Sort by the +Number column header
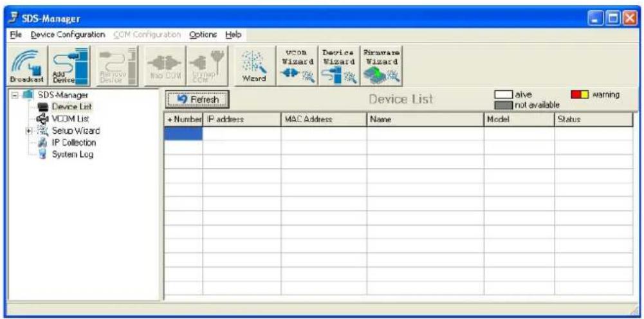Image resolution: width=644 pixels, height=319 pixels. [x=183, y=120]
